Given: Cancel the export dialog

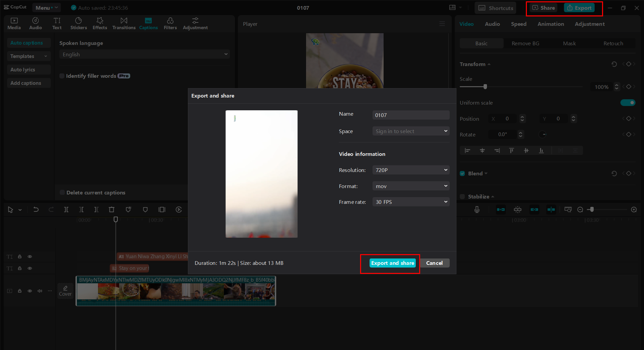Looking at the screenshot, I should pyautogui.click(x=435, y=263).
